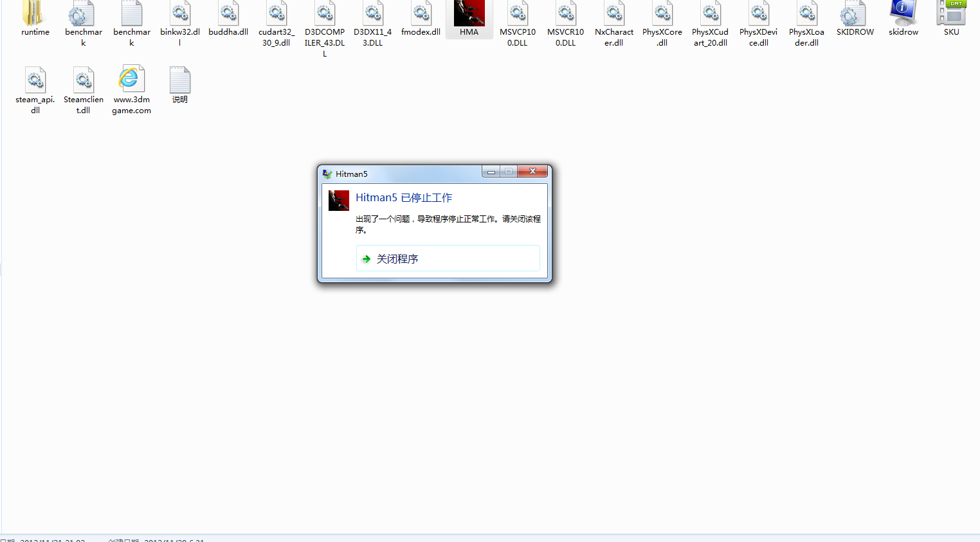
Task: Select the SKU data file icon
Action: [951, 14]
